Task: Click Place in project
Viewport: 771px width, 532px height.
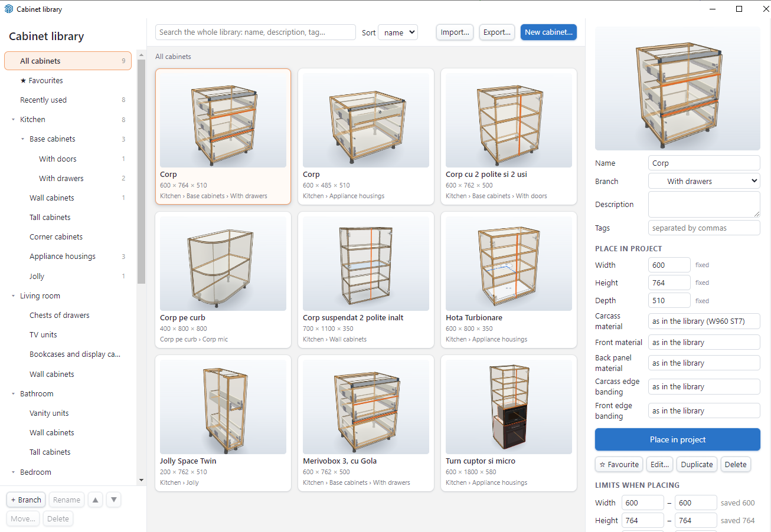Action: pos(678,439)
